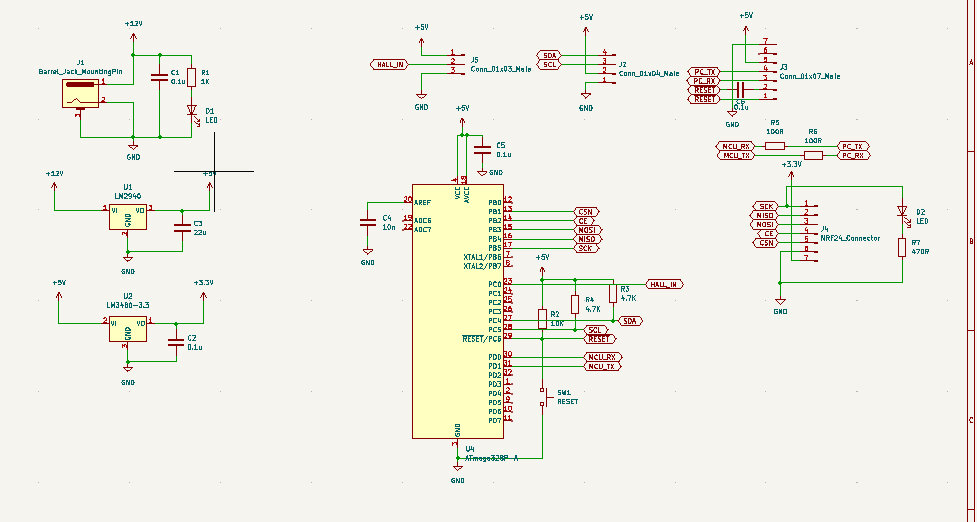This screenshot has width=977, height=522.
Task: Click the +12V power symbol left of U1
Action: (54, 182)
